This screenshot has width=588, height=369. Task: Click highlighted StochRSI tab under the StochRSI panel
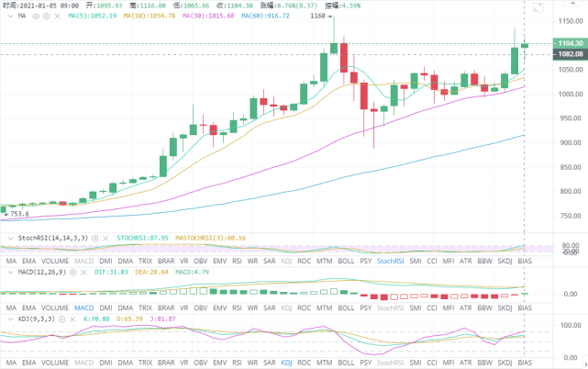pos(391,261)
